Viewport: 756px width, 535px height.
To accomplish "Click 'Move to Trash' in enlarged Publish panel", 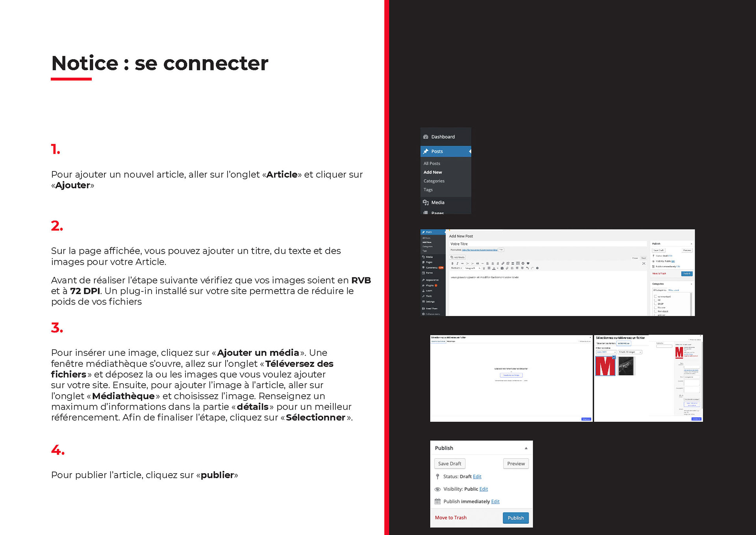I will point(451,518).
